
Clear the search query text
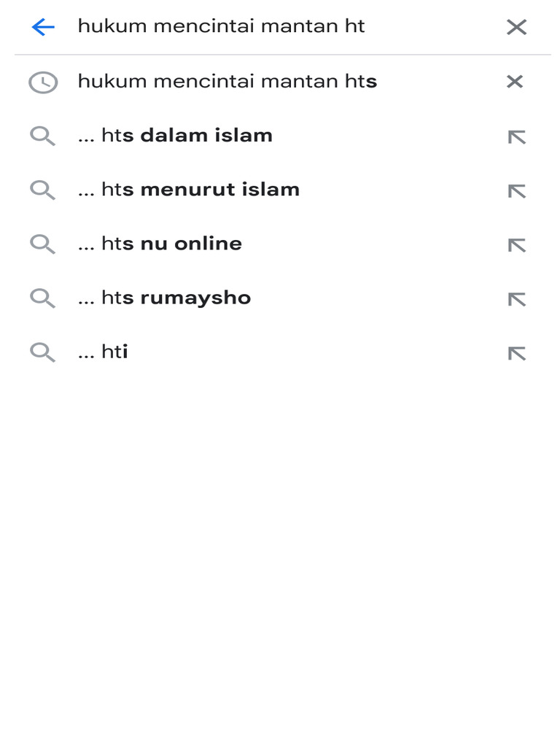(516, 27)
